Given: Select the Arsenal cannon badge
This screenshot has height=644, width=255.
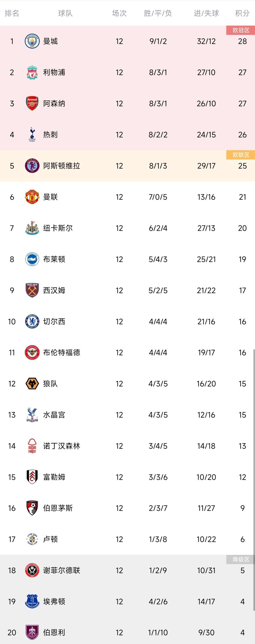Looking at the screenshot, I should (x=32, y=104).
